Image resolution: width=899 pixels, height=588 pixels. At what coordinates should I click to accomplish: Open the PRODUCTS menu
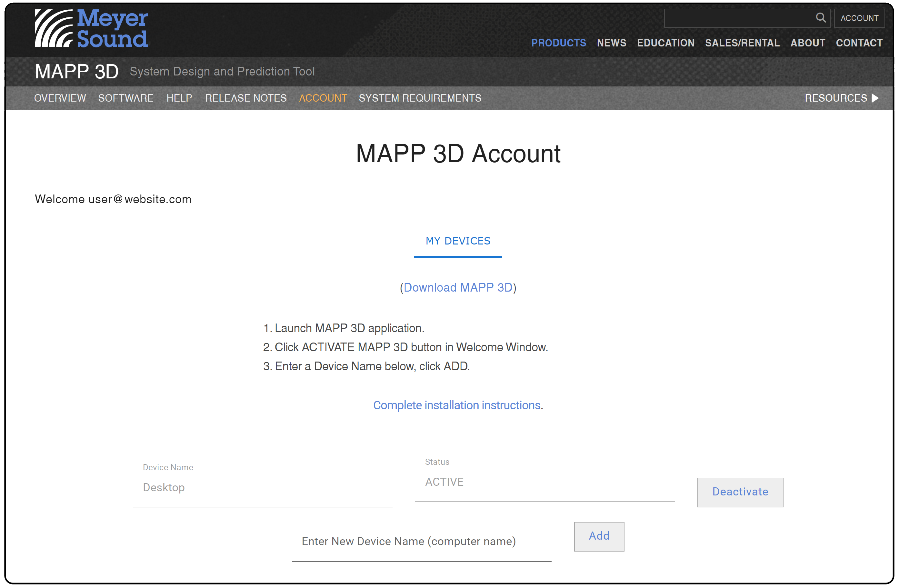coord(558,43)
